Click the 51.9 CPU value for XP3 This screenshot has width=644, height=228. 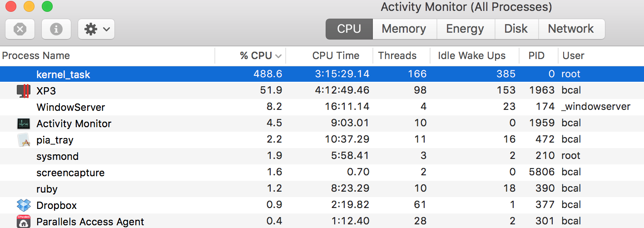click(x=271, y=90)
